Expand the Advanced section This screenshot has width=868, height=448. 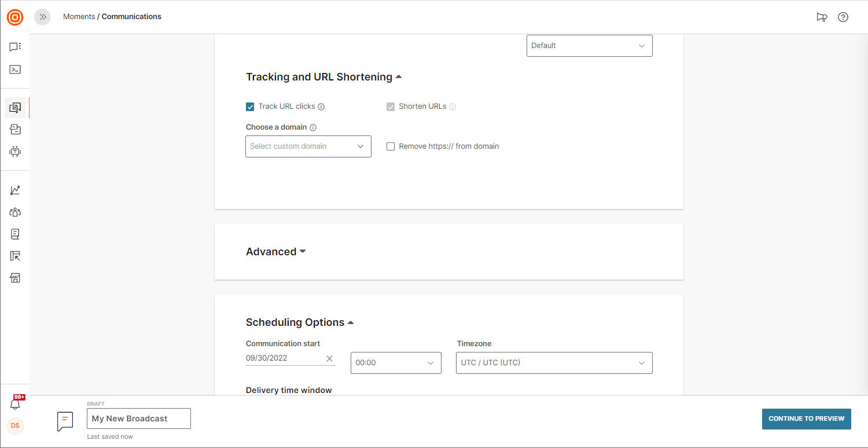[x=275, y=252]
